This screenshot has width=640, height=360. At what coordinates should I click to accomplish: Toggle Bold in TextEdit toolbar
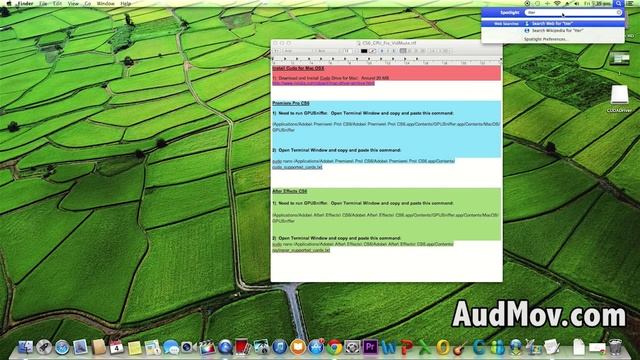coord(382,51)
